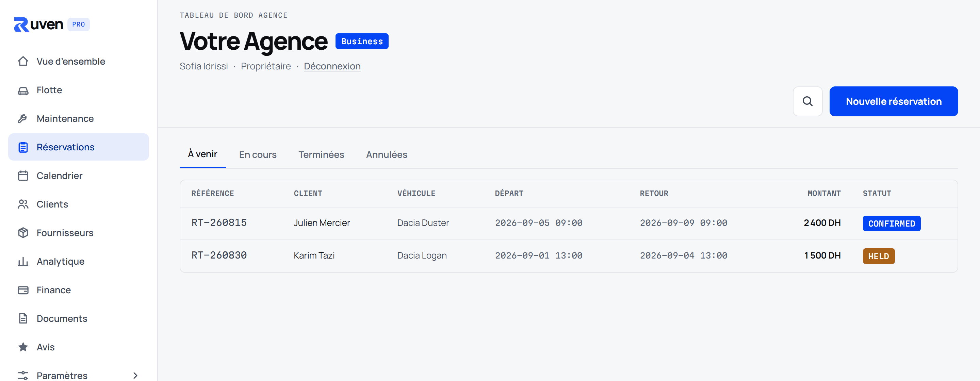Click client name Karim Tazi
980x381 pixels.
[314, 255]
